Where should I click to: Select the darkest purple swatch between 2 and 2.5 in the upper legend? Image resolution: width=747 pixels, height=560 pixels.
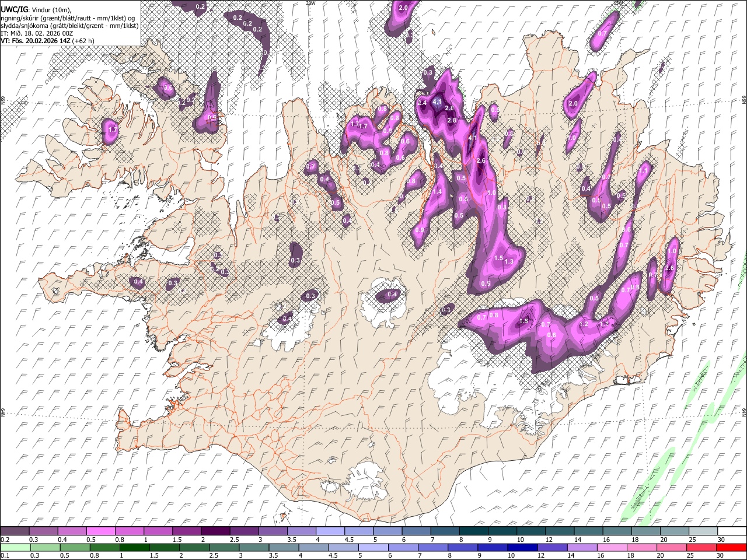coord(215,531)
